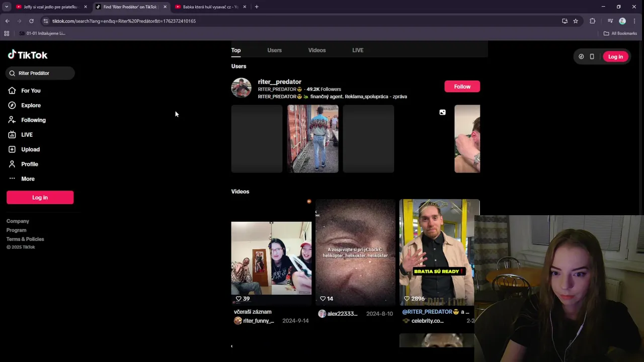Open the Explore compass icon
This screenshot has width=644, height=362.
(x=12, y=105)
